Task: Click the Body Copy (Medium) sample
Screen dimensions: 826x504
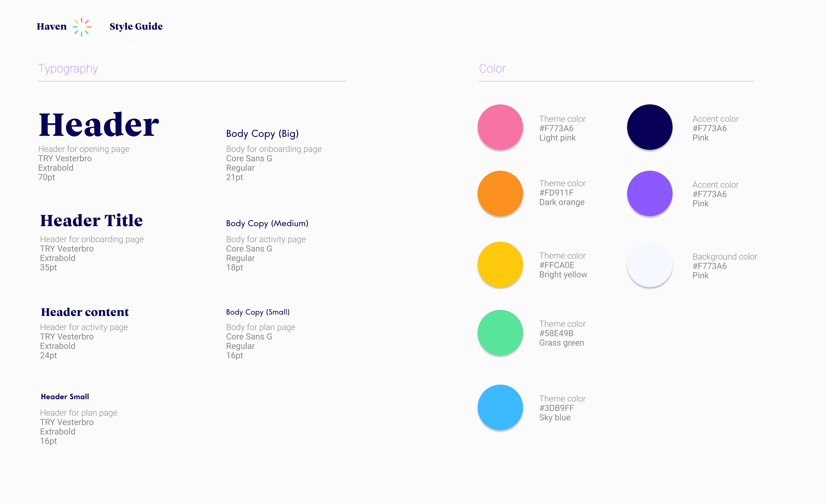Action: click(267, 224)
